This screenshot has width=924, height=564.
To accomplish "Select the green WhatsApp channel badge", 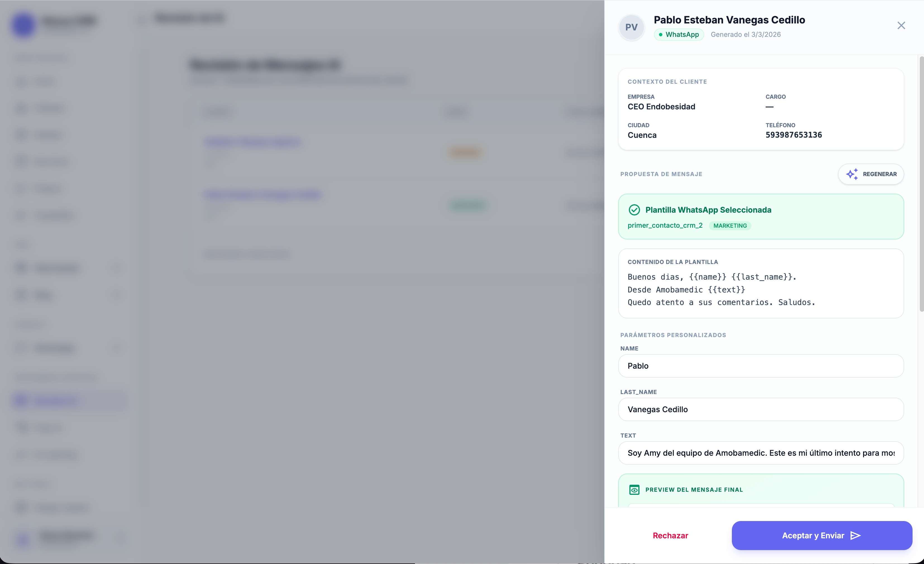I will 678,35.
